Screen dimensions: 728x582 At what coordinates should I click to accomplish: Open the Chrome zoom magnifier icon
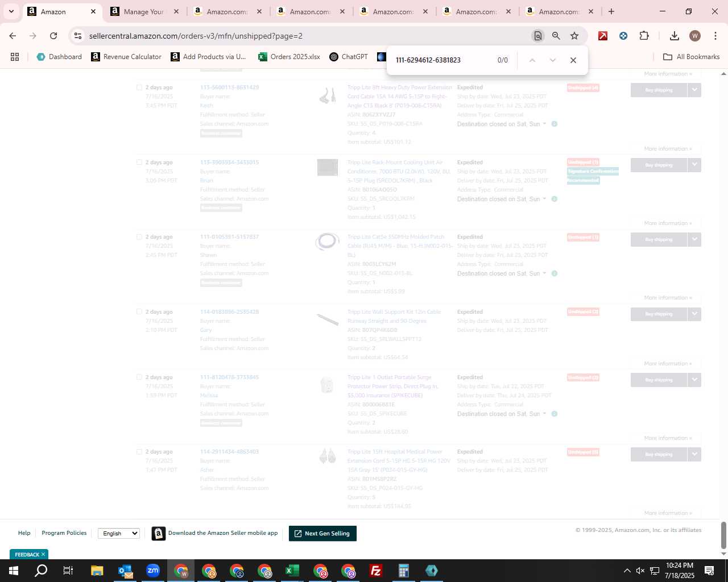coord(556,36)
